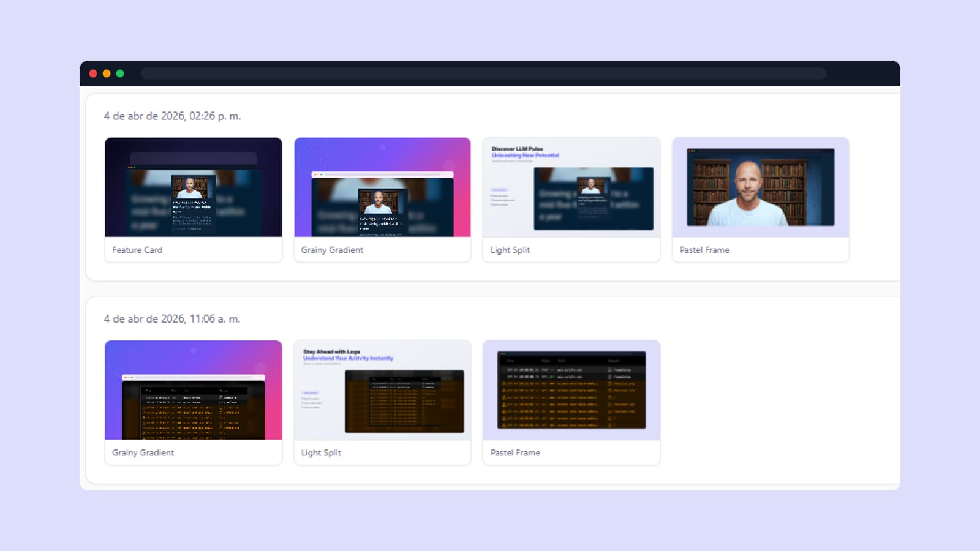
Task: Select Grainy Gradient thumbnail with portrait photo
Action: 382,187
